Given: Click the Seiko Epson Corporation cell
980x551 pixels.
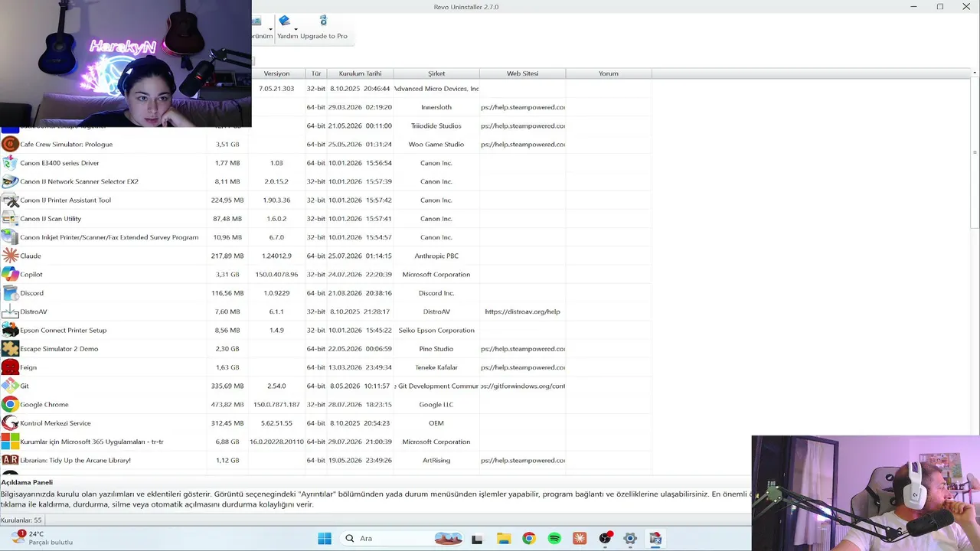Looking at the screenshot, I should [x=436, y=330].
